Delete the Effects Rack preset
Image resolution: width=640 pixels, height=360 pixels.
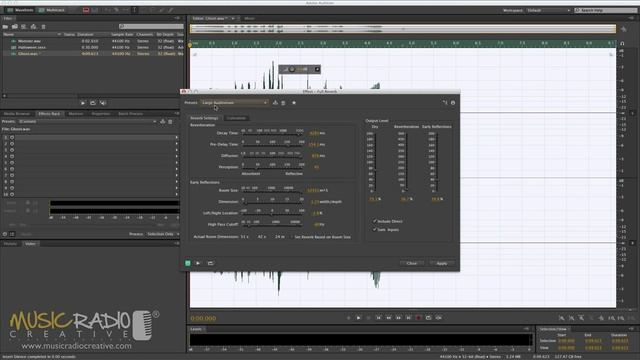point(170,121)
